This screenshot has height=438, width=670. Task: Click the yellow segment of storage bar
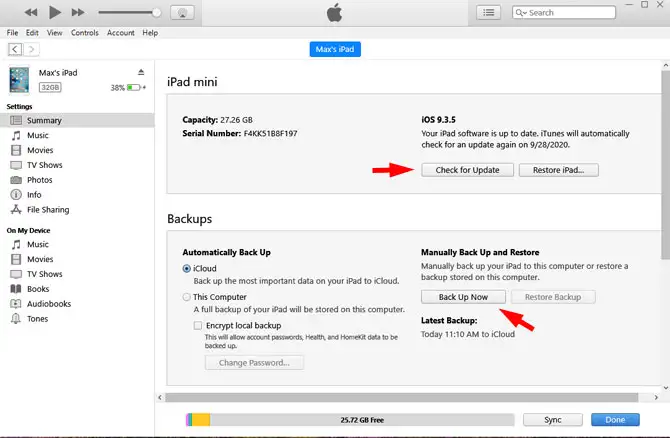tap(201, 420)
